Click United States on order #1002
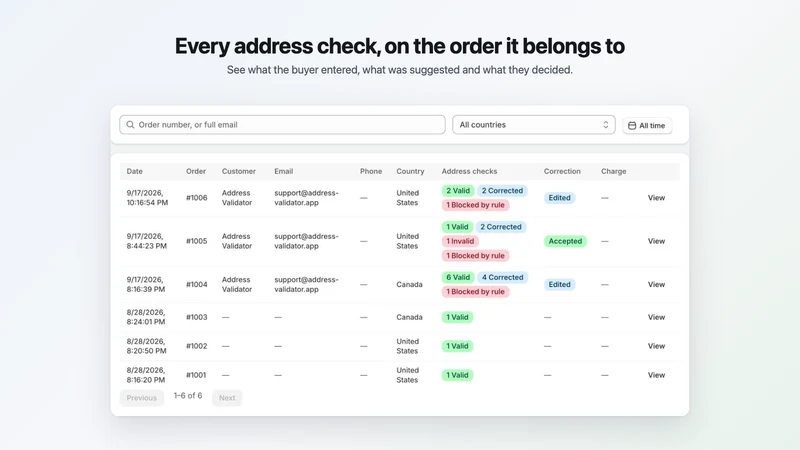Screen dimensions: 800x450 (407, 346)
